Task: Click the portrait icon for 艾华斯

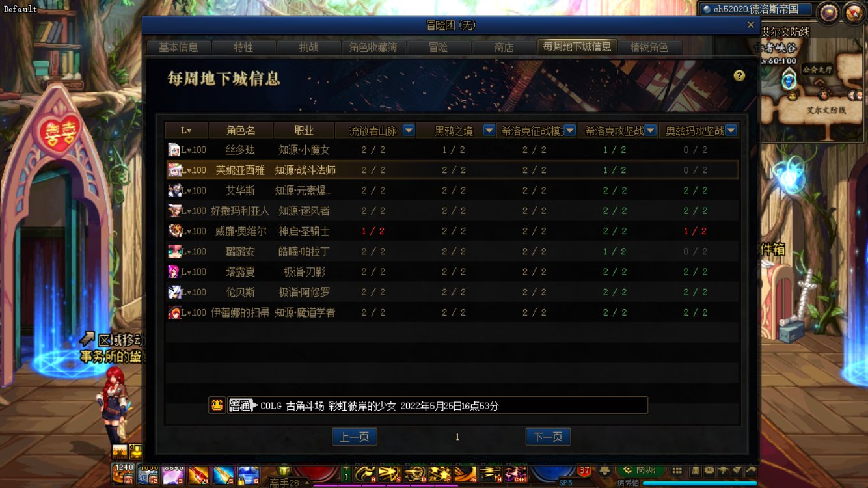Action: pyautogui.click(x=174, y=190)
